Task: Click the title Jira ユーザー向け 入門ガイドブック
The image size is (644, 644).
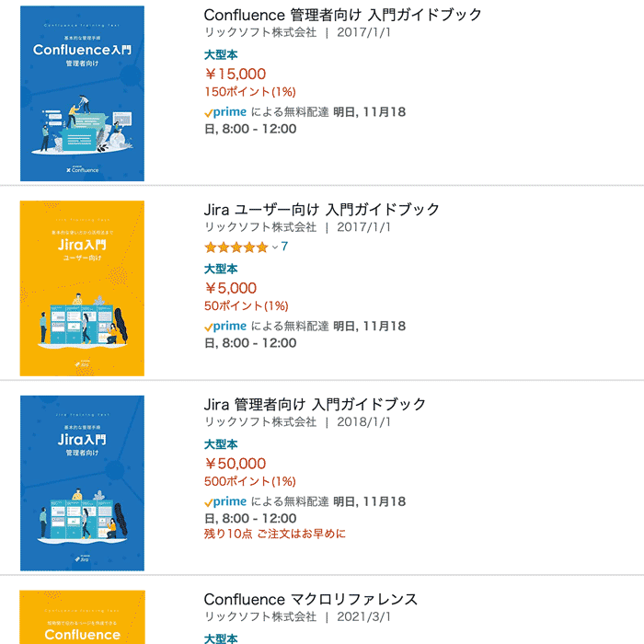Action: coord(322,210)
